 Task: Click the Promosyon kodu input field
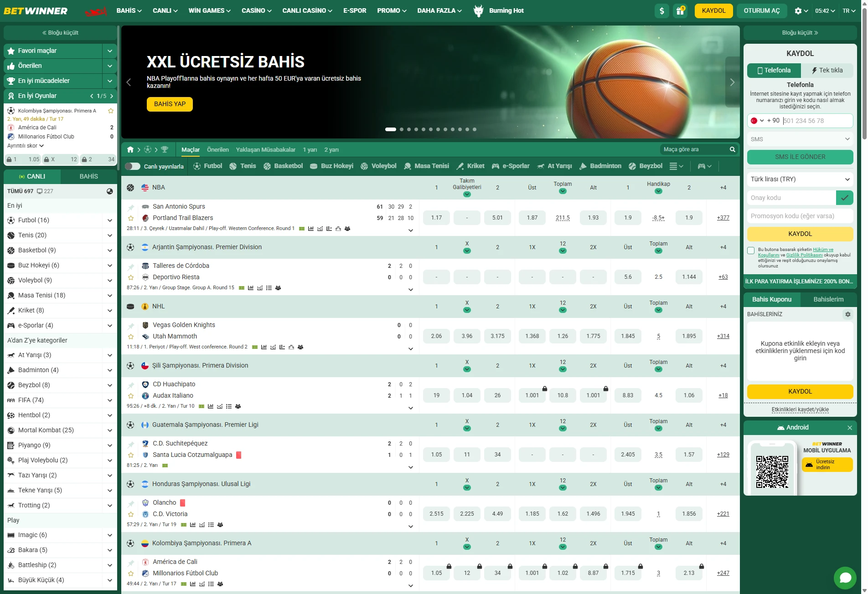point(800,216)
